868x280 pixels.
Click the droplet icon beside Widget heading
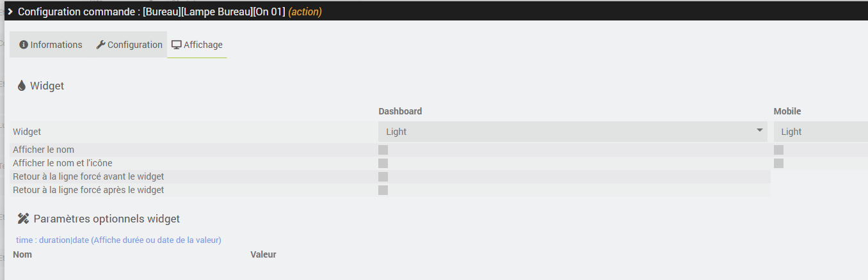pyautogui.click(x=22, y=85)
